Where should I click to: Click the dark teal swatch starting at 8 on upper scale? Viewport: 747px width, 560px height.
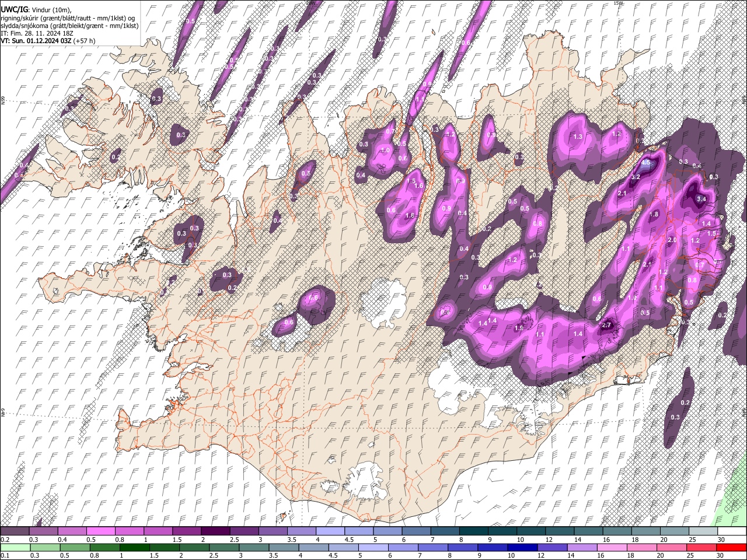click(473, 531)
